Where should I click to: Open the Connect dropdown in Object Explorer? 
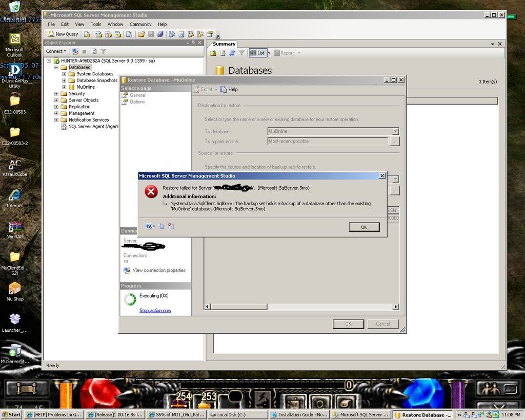56,51
